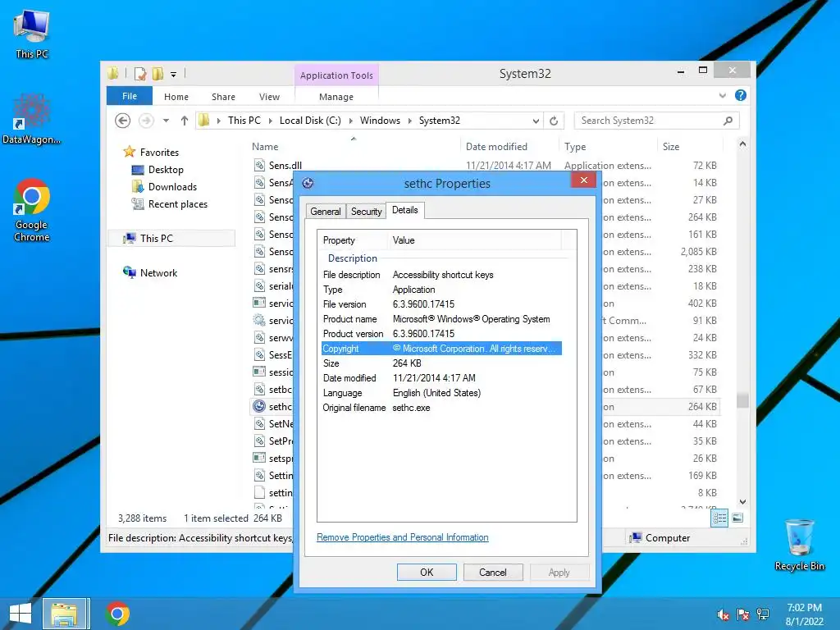Expand chevron after This PC breadcrumb

[x=270, y=121]
